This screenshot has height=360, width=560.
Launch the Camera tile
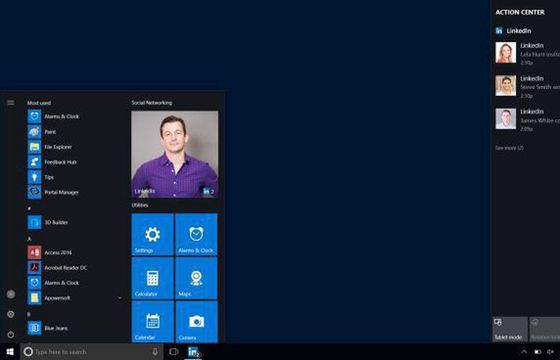click(x=196, y=321)
